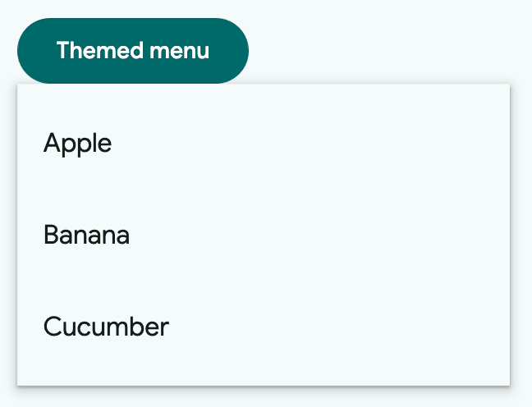Click the Themed menu button
This screenshot has width=532, height=407.
pyautogui.click(x=132, y=51)
